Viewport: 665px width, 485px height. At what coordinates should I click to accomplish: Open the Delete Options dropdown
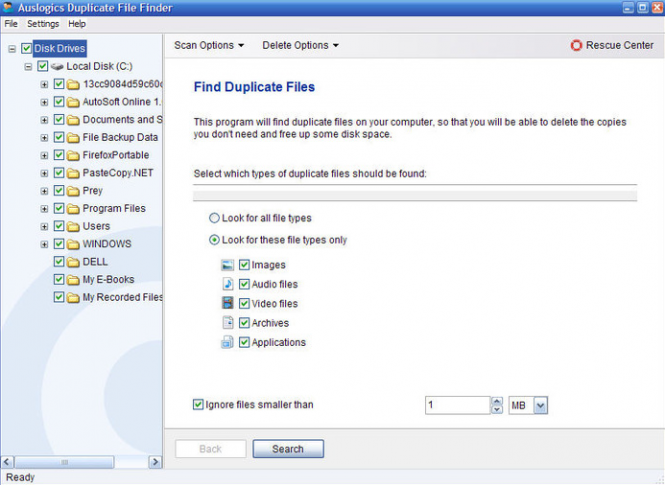point(300,45)
